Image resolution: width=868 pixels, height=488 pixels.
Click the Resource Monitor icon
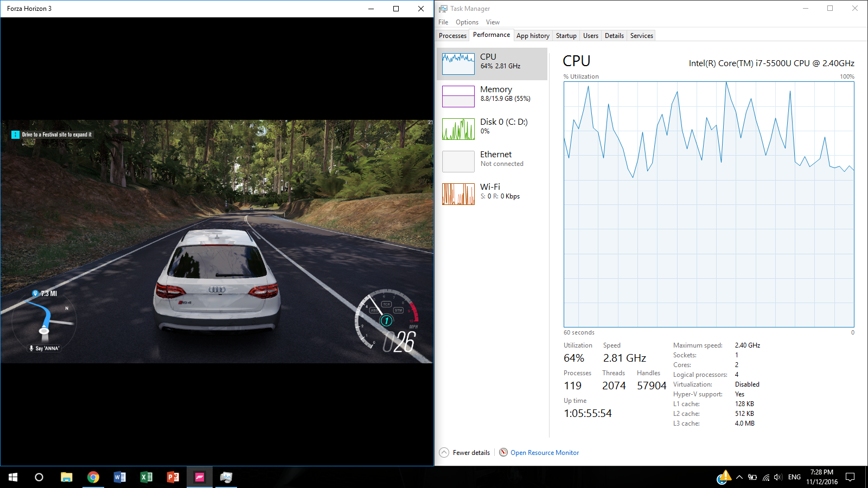coord(503,452)
